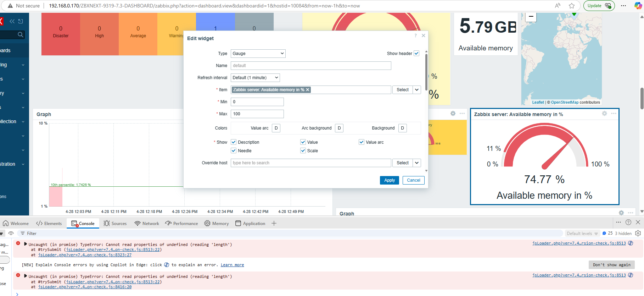Click the browser favorites star icon
The height and width of the screenshot is (296, 644).
click(x=572, y=6)
